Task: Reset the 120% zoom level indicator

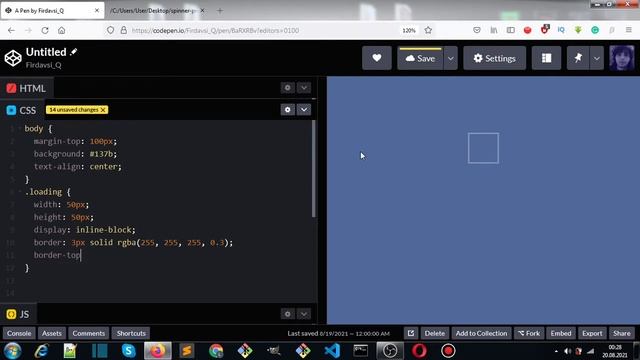Action: pyautogui.click(x=409, y=30)
